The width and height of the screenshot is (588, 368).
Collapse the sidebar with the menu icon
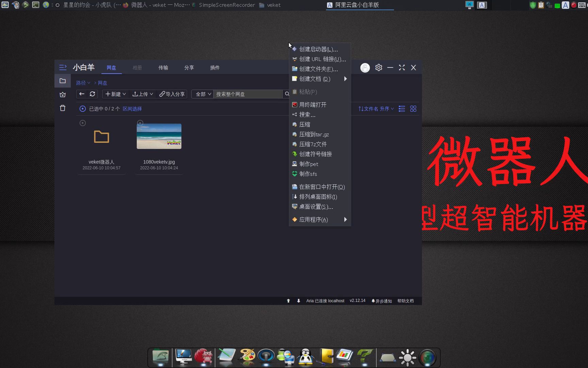click(x=63, y=67)
